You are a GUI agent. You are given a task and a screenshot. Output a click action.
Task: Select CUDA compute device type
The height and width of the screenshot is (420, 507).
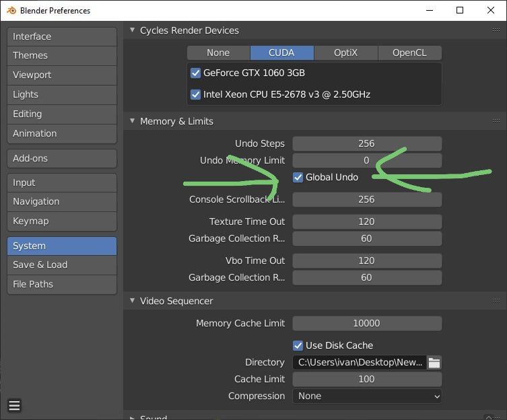281,53
